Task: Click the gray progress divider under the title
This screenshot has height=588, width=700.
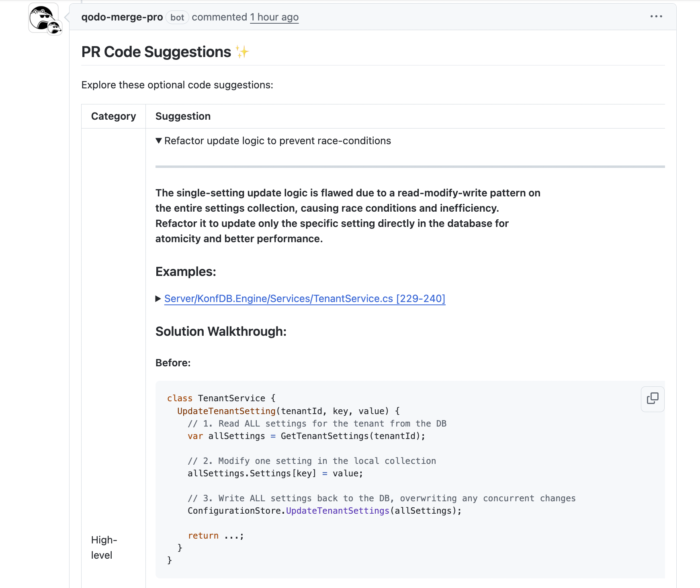Action: click(x=410, y=166)
